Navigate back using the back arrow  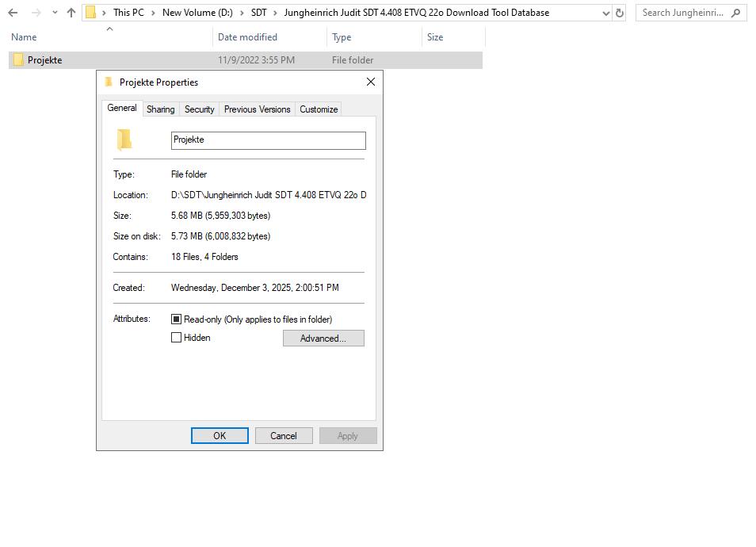pyautogui.click(x=12, y=12)
